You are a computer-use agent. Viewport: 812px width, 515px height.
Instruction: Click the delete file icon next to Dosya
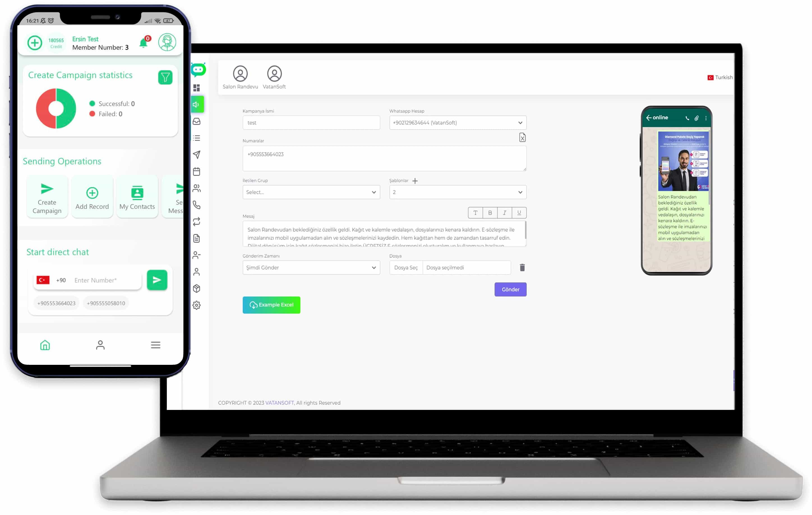[x=522, y=267]
